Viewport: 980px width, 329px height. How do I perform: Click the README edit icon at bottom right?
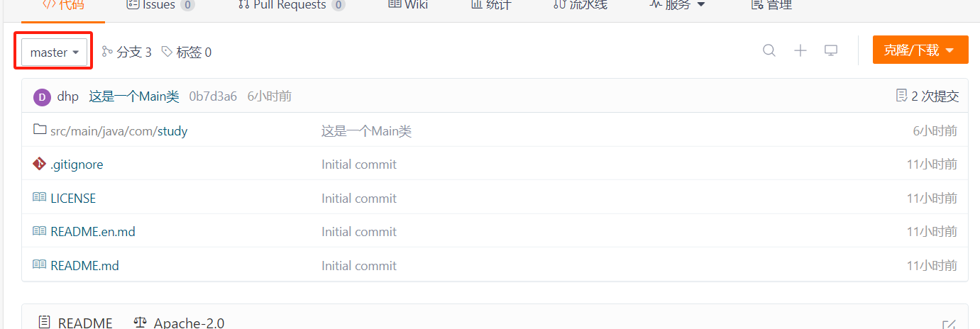tap(949, 324)
